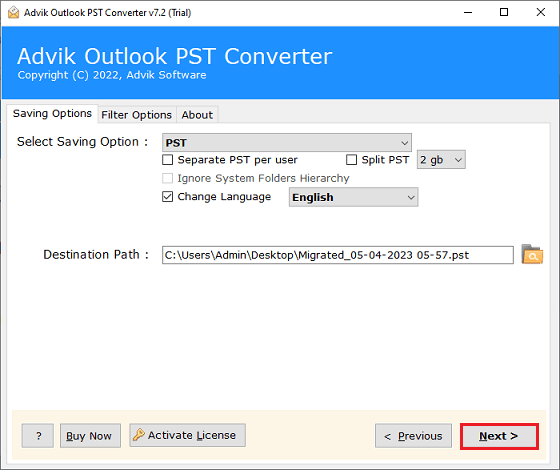The image size is (560, 470).
Task: Click the Advik envelope icon in title bar
Action: 13,12
